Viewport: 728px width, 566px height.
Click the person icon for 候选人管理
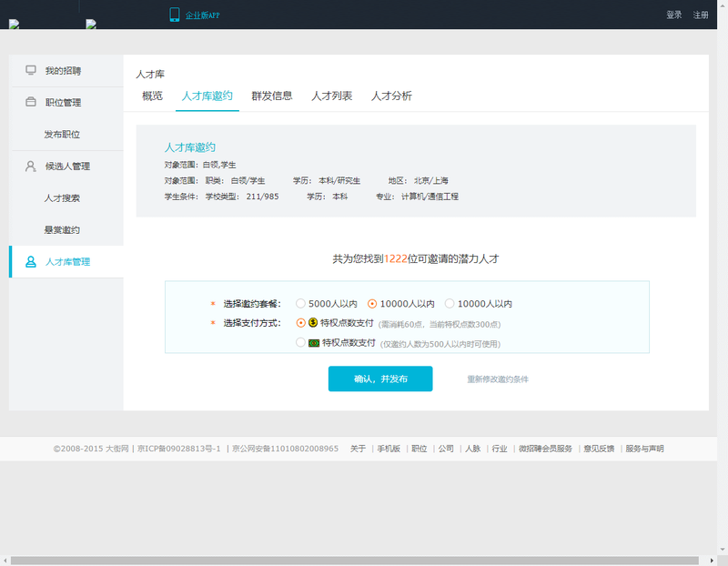pyautogui.click(x=31, y=166)
